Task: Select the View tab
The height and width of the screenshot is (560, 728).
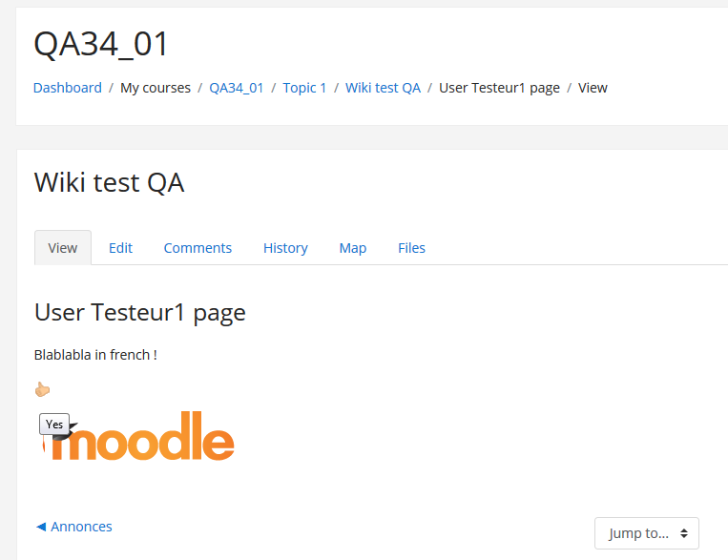Action: [63, 248]
